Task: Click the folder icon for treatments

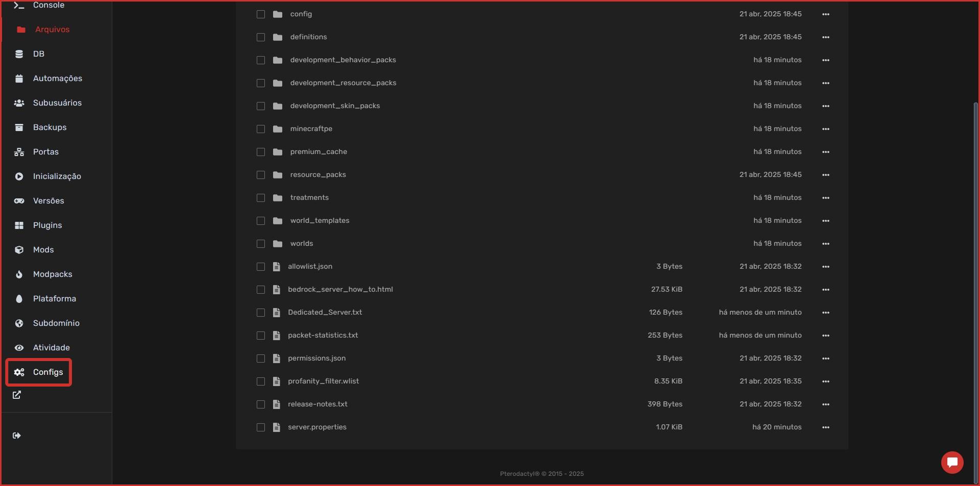Action: pyautogui.click(x=278, y=198)
